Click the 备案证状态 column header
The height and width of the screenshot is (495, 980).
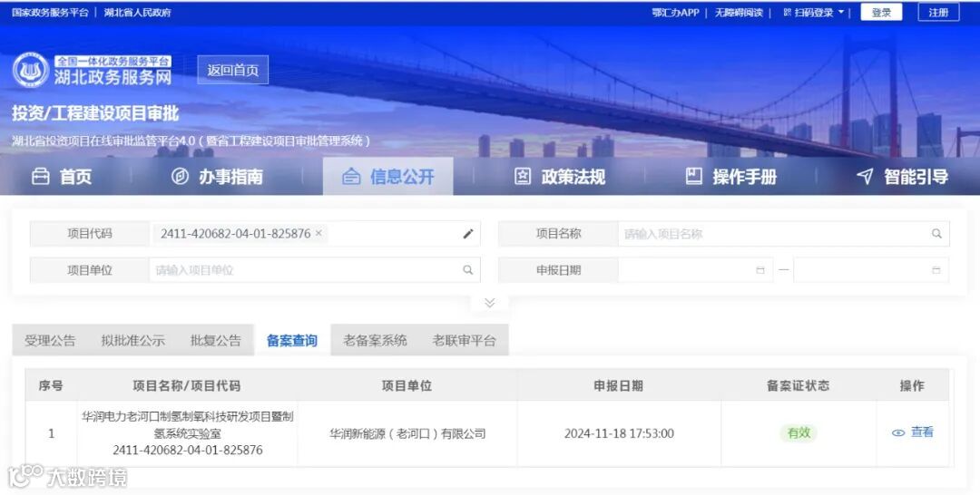799,386
